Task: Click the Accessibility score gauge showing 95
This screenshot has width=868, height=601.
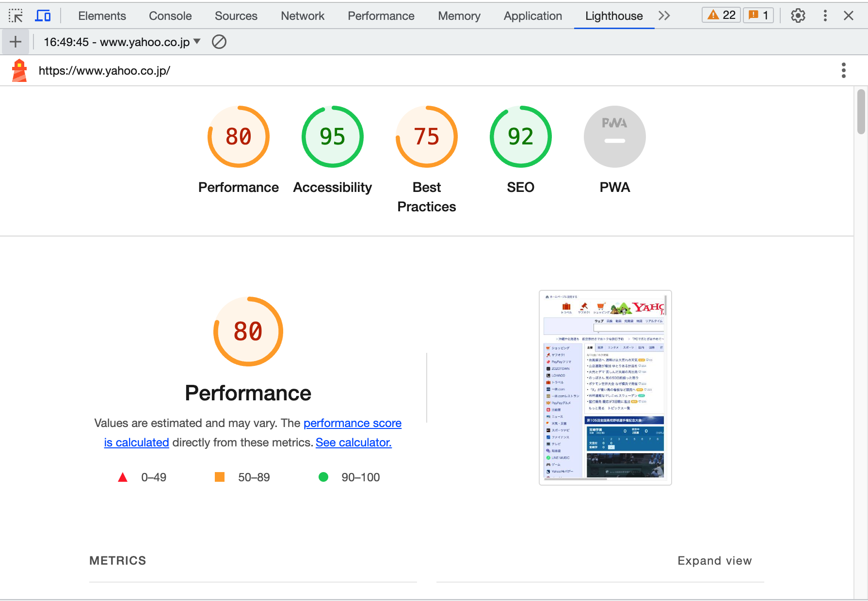Action: click(332, 137)
